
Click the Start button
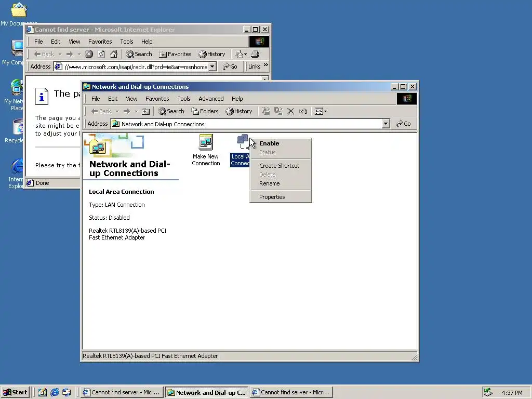click(15, 392)
